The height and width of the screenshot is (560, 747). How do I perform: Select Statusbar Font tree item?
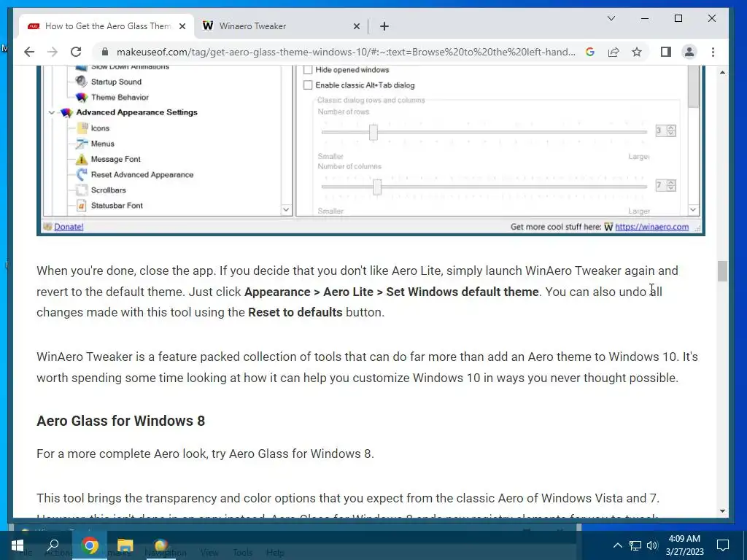coord(117,206)
